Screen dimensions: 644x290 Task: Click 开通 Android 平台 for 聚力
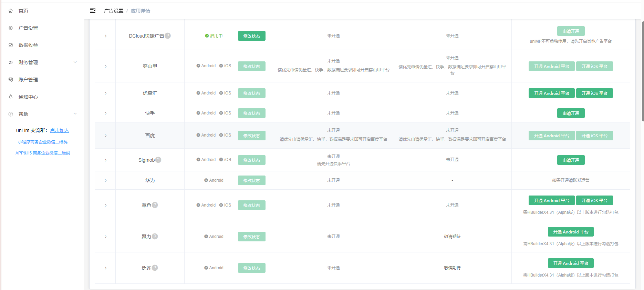pos(571,232)
